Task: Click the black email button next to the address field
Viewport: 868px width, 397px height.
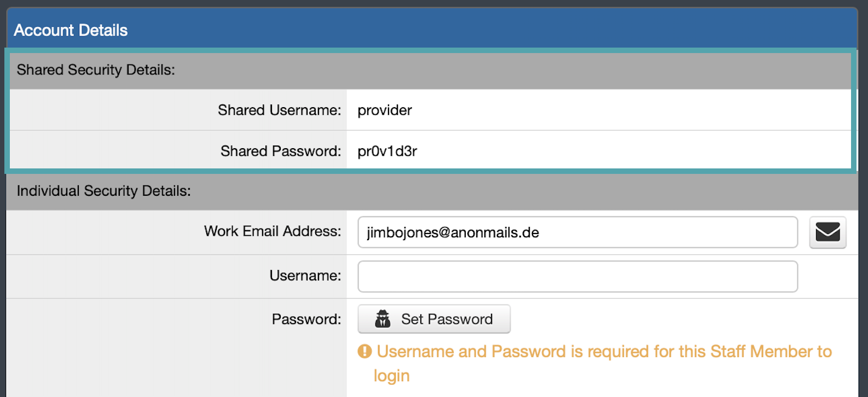Action: click(x=828, y=232)
